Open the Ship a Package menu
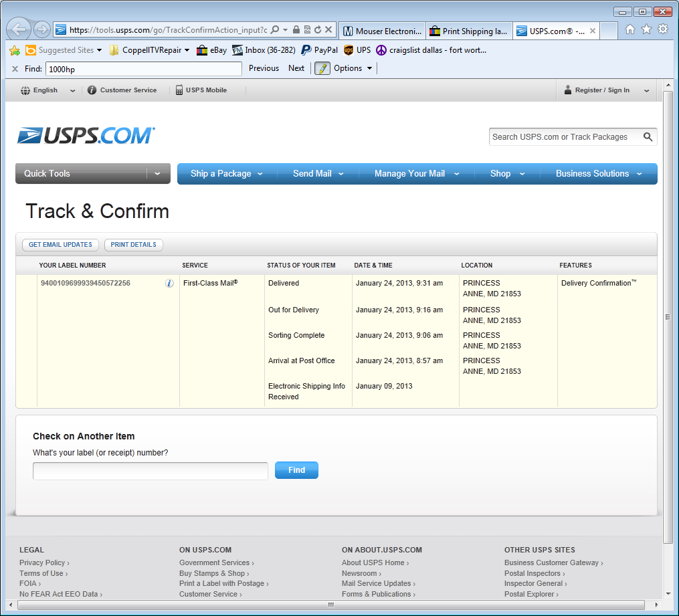The image size is (679, 616). pos(227,174)
